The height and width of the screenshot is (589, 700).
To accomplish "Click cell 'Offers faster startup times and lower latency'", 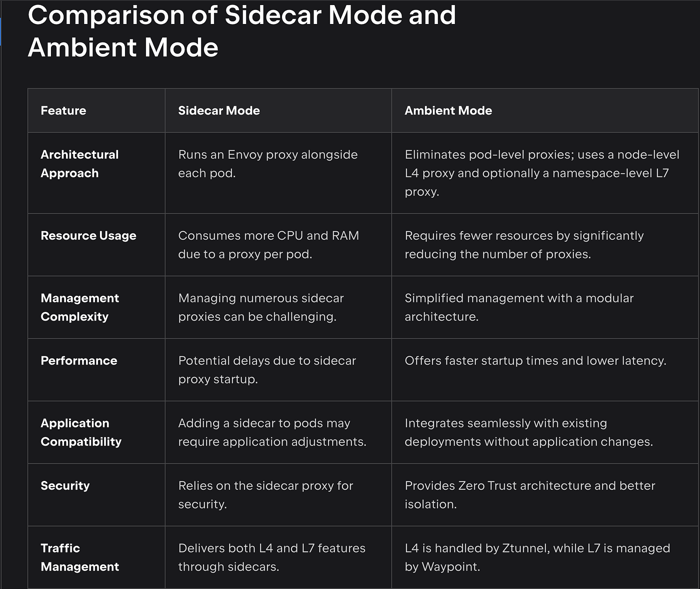I will point(535,360).
